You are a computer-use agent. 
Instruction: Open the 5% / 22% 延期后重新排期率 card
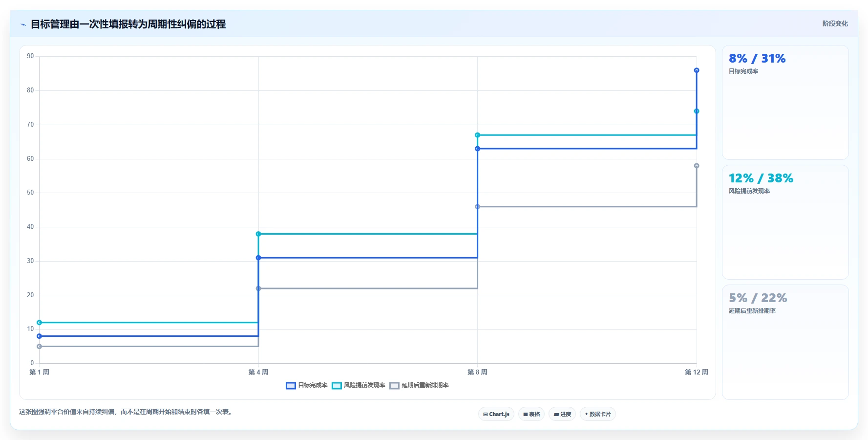(x=785, y=342)
